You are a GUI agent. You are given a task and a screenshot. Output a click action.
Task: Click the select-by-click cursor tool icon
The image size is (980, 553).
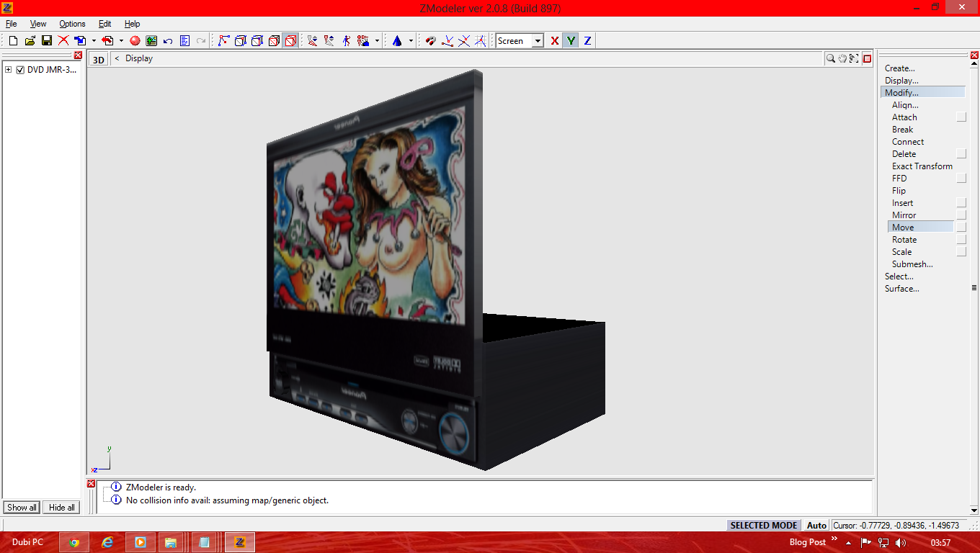313,41
